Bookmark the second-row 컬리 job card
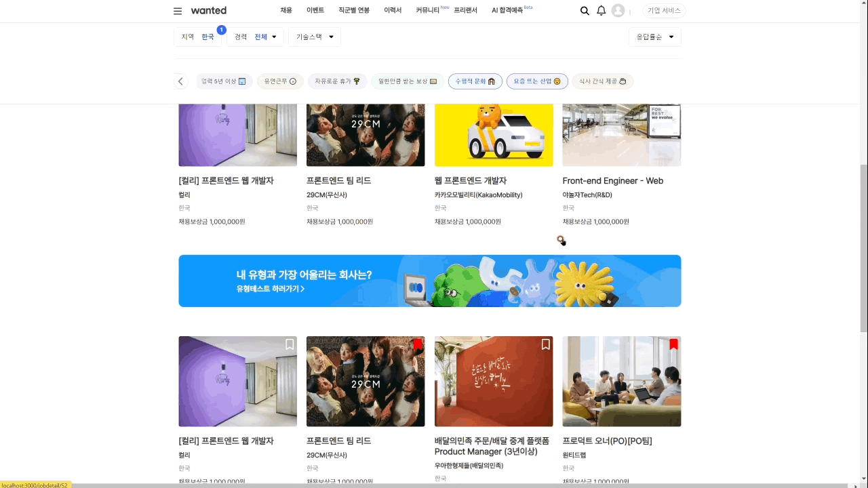Screen dimensions: 868x488 pyautogui.click(x=290, y=344)
